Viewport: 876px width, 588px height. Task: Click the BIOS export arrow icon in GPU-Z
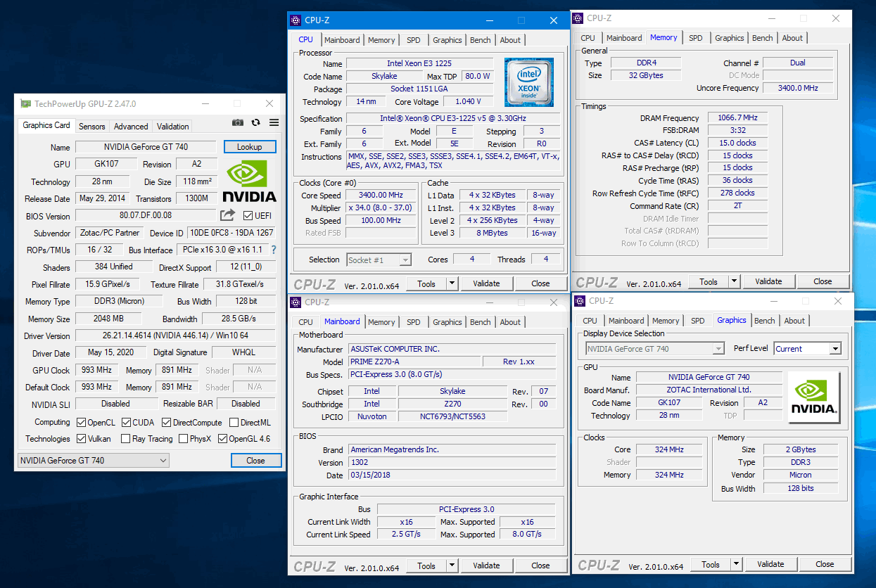[227, 215]
